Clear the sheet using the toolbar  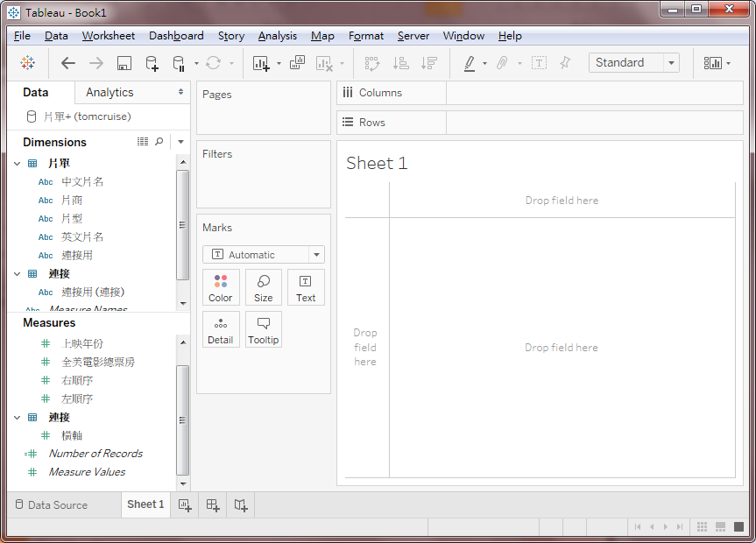[x=324, y=63]
